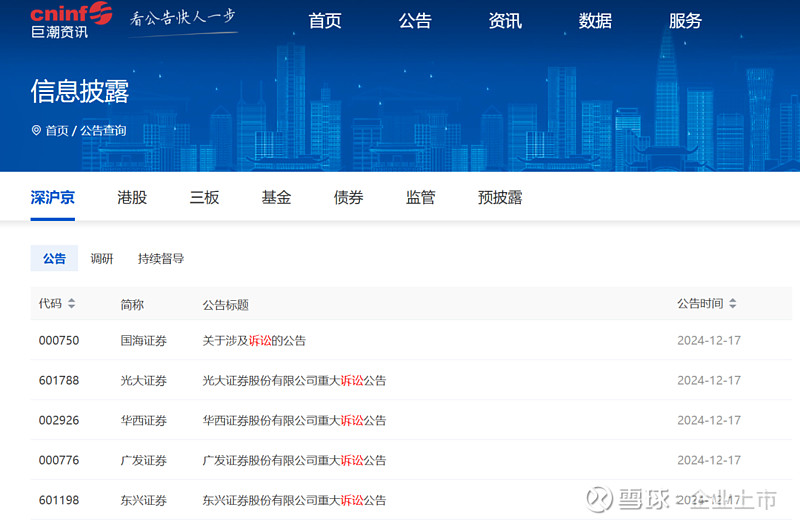The height and width of the screenshot is (524, 800).
Task: Open 数据 in top navigation
Action: pos(595,21)
